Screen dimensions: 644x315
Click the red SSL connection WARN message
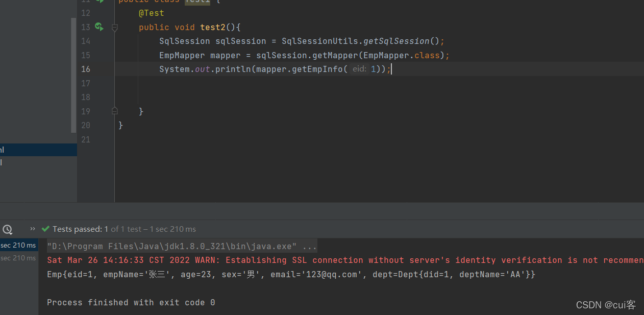pyautogui.click(x=345, y=260)
